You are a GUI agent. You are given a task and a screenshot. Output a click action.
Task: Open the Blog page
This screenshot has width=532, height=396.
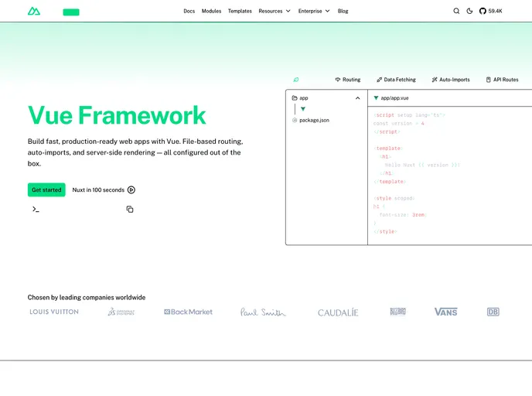click(343, 11)
